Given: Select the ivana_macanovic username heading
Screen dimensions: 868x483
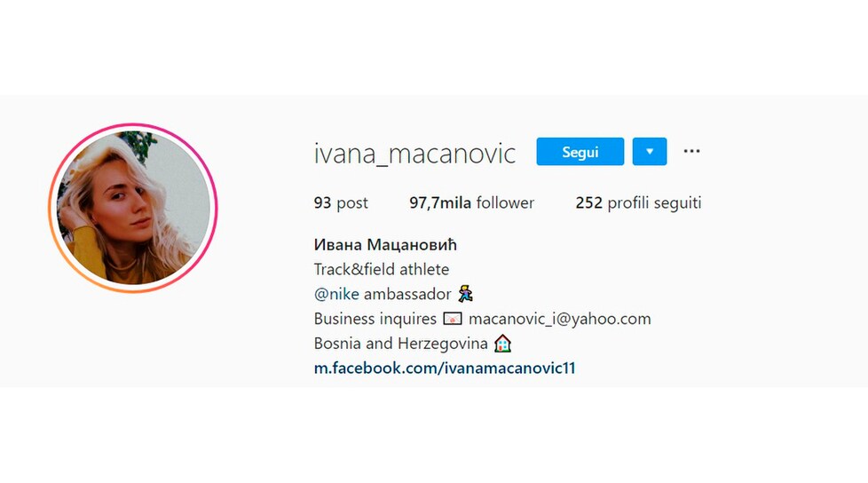Looking at the screenshot, I should click(x=414, y=154).
